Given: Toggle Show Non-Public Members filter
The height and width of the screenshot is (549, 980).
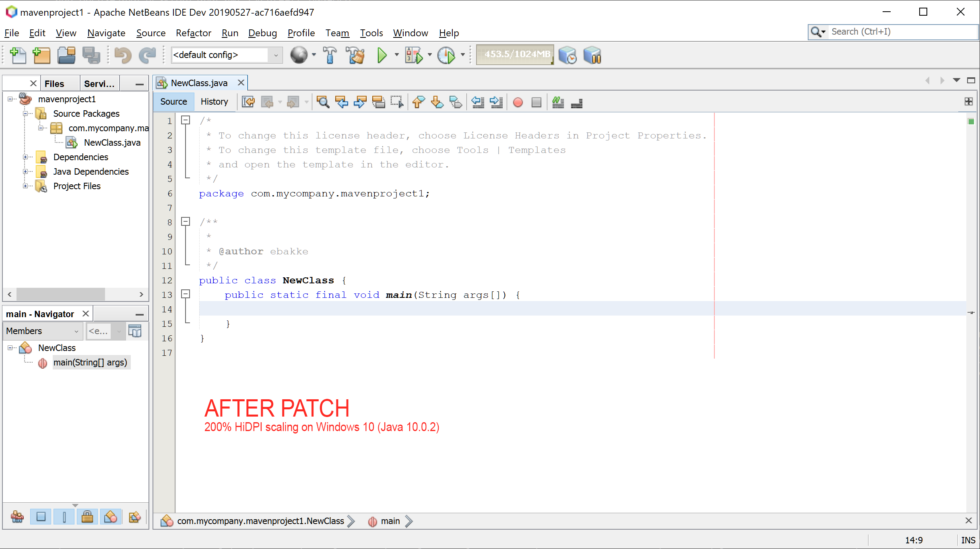Looking at the screenshot, I should click(87, 517).
